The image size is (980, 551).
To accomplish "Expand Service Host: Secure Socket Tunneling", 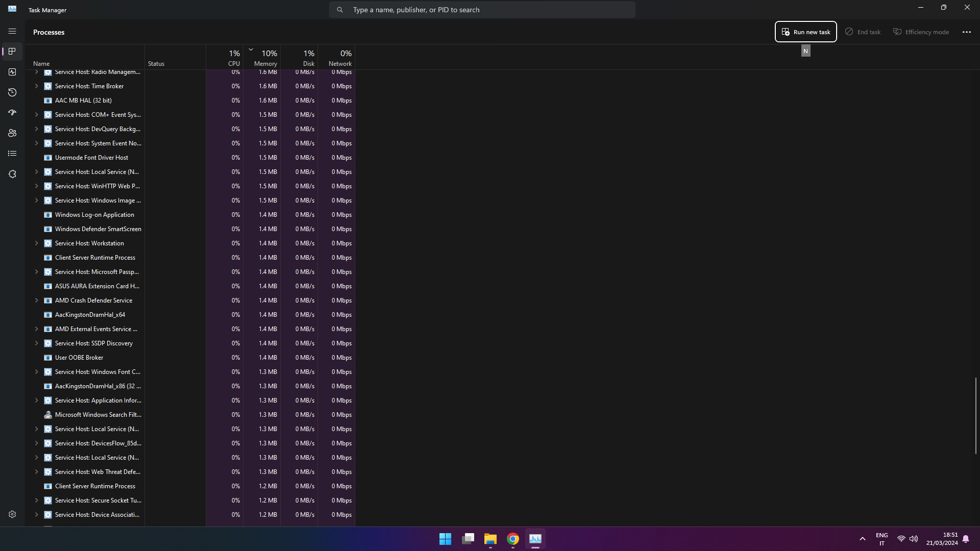I will click(36, 500).
